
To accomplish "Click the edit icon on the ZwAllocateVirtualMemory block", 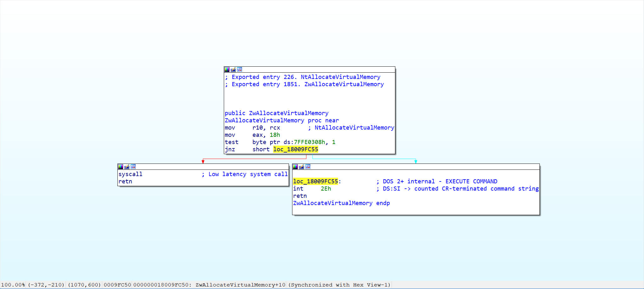I will click(233, 69).
